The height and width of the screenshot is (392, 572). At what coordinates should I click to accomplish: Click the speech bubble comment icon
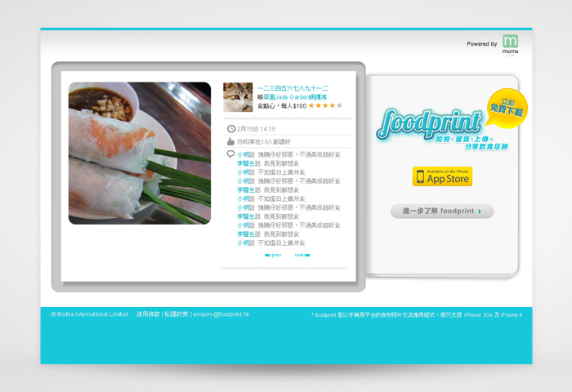point(230,154)
